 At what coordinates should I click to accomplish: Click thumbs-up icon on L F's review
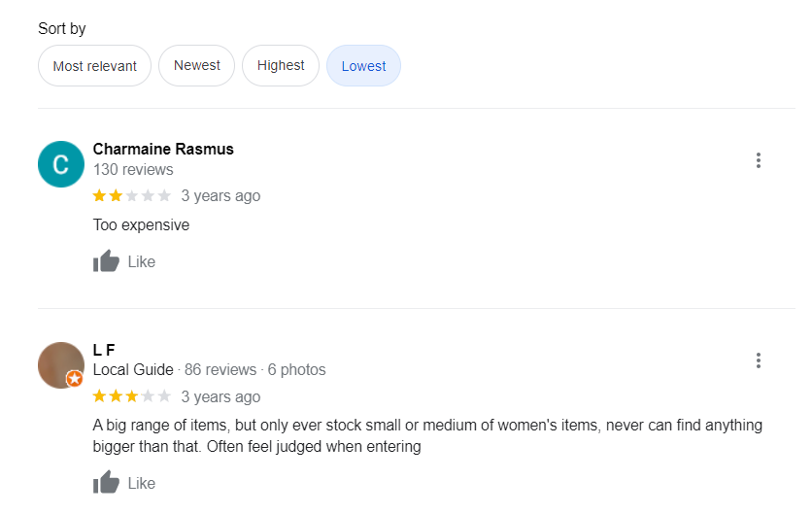107,482
